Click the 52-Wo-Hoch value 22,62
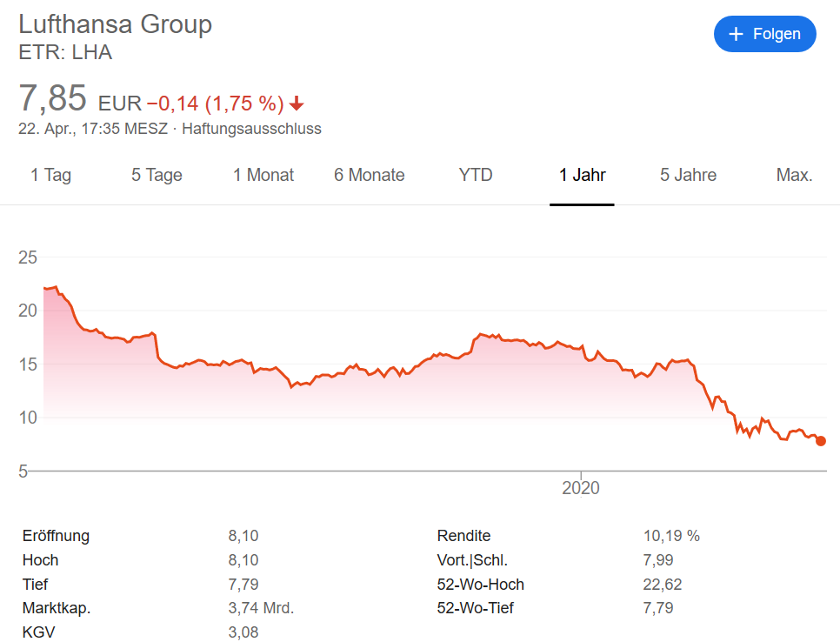This screenshot has height=642, width=840. point(662,584)
